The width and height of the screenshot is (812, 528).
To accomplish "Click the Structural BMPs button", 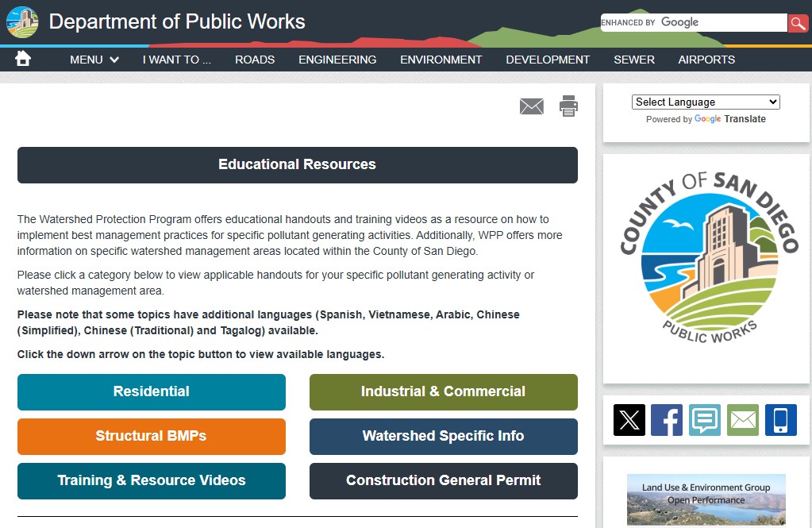I will pyautogui.click(x=152, y=436).
